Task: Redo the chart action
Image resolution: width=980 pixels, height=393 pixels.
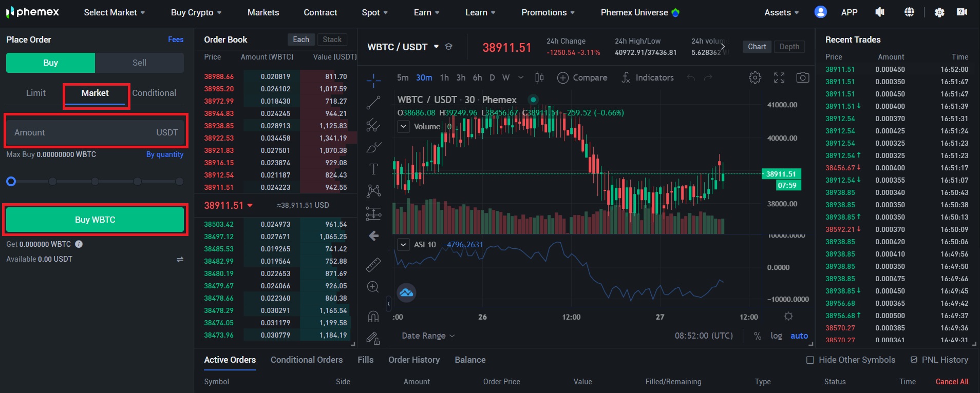Action: coord(708,78)
